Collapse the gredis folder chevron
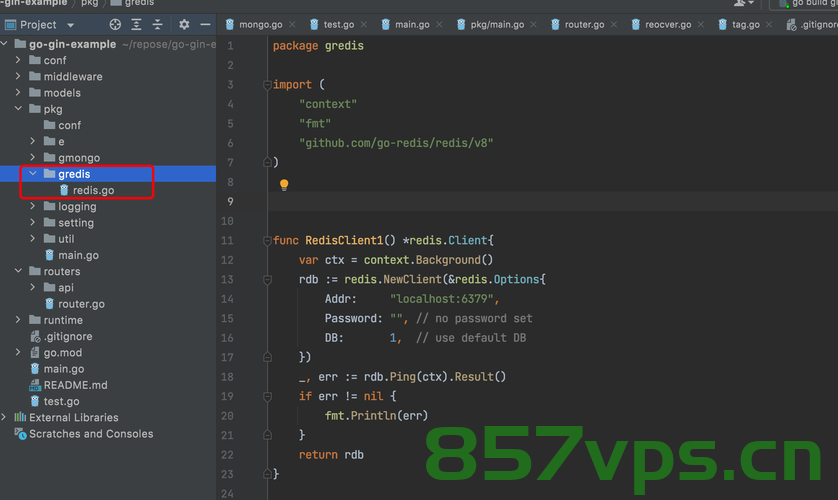838x500 pixels. [x=33, y=174]
